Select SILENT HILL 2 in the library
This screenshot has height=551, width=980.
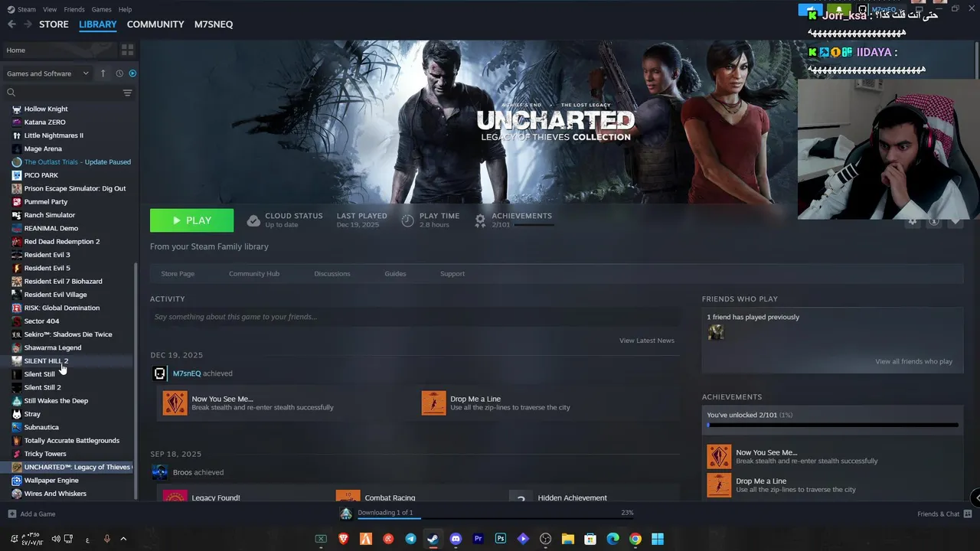coord(46,360)
